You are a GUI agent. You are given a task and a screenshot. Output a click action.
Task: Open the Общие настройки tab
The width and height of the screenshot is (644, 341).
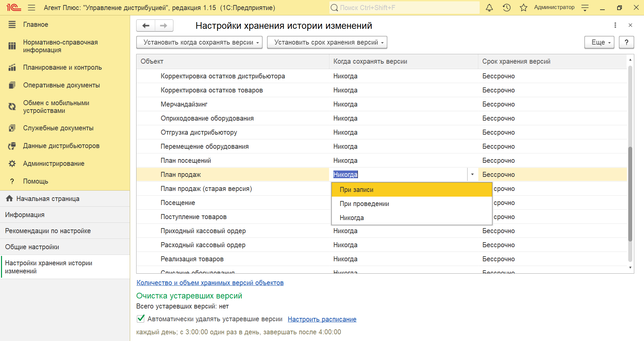(x=65, y=247)
